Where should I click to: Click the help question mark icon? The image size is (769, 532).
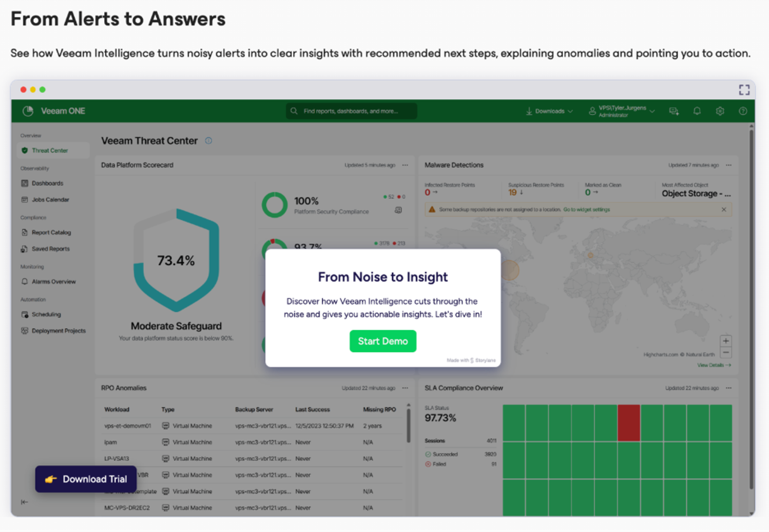(x=743, y=111)
